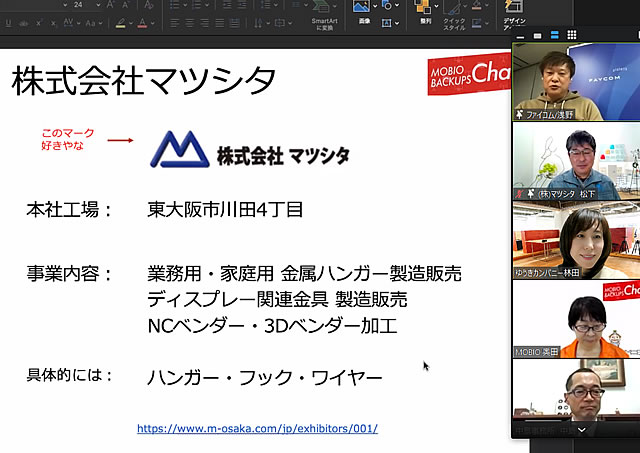
Task: Expand font color dropdown arrow
Action: pos(152,24)
